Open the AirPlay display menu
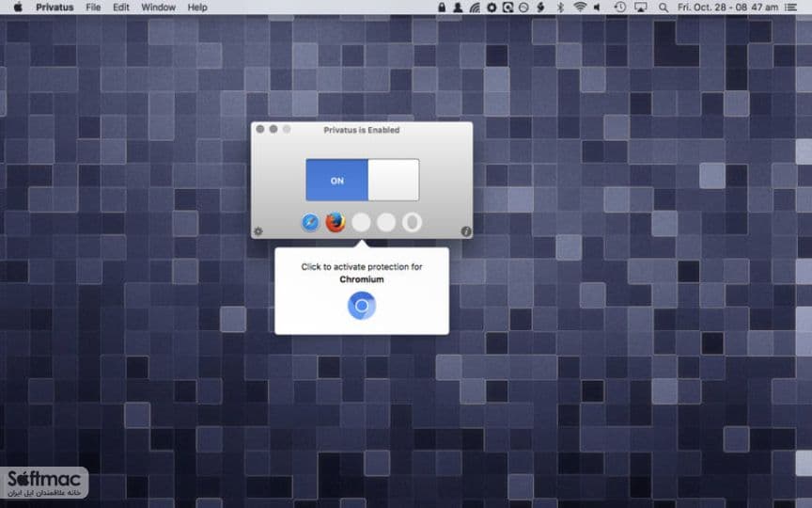This screenshot has height=508, width=812. [641, 8]
